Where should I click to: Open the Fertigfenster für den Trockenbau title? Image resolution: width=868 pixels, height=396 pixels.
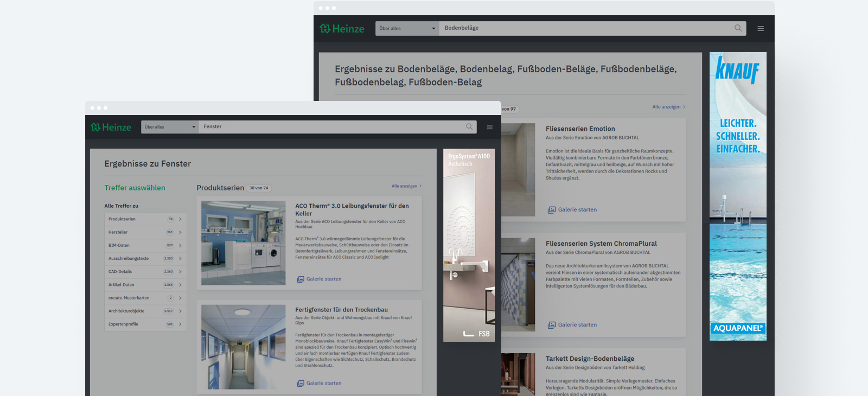(x=341, y=310)
